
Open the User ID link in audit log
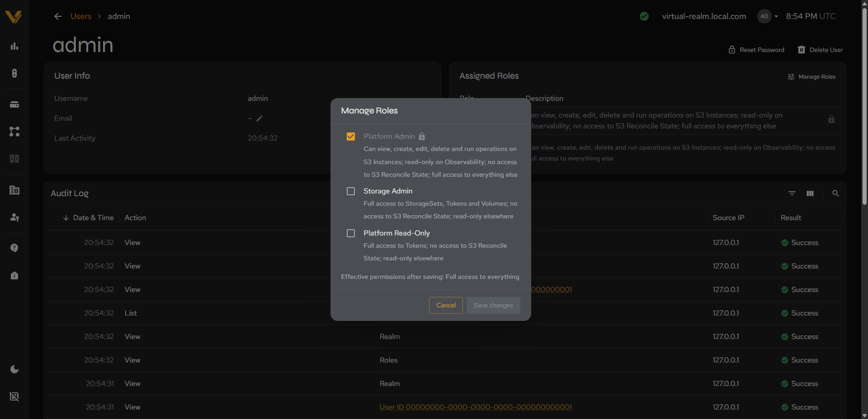[x=476, y=407]
